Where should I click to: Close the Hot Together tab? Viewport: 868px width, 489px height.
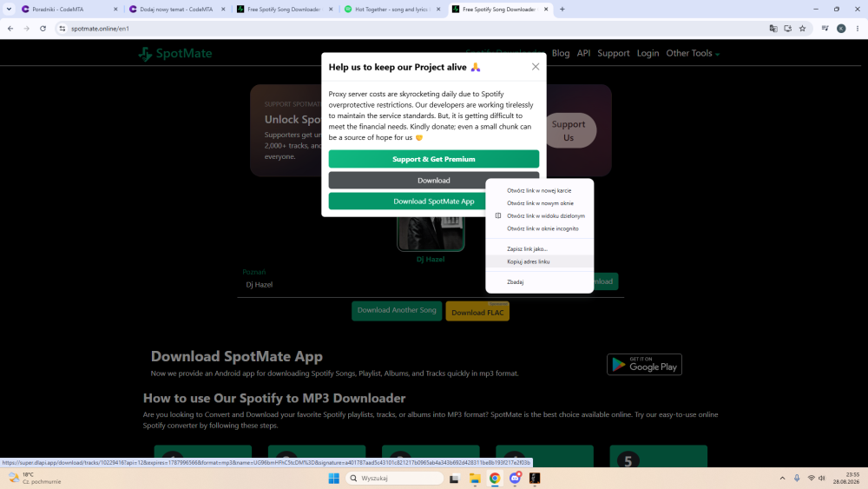(438, 10)
